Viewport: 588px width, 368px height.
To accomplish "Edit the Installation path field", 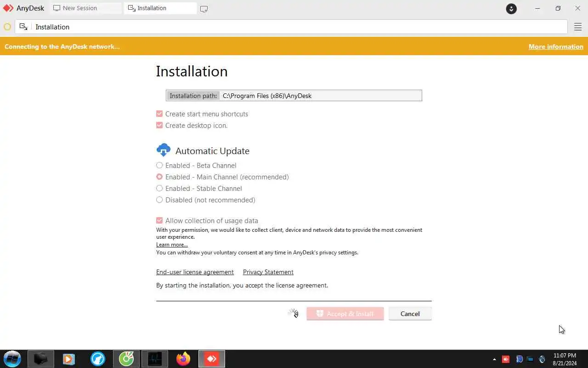I will (x=294, y=96).
